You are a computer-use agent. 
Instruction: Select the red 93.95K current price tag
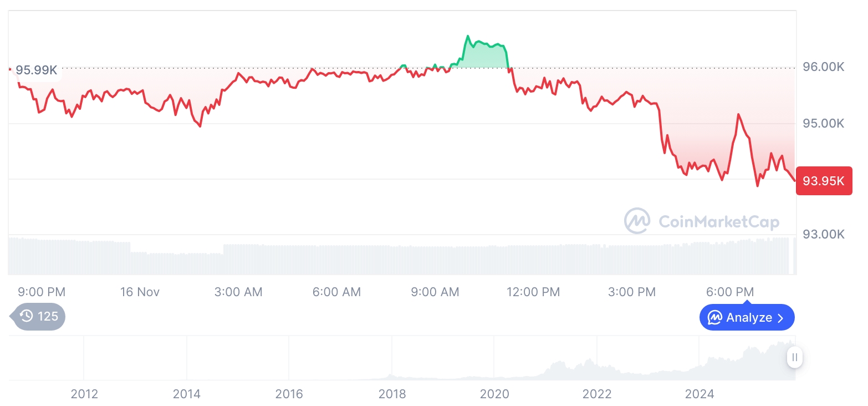(824, 181)
